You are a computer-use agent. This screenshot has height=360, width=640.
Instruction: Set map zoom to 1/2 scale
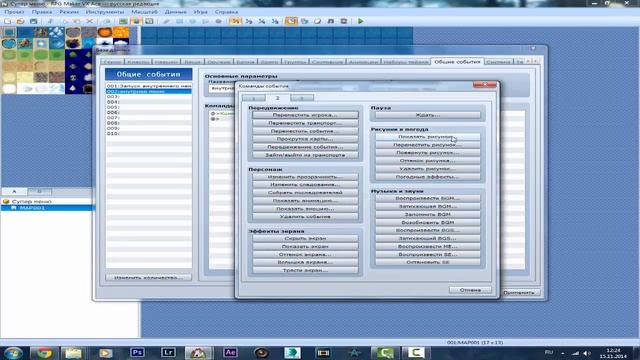point(249,21)
